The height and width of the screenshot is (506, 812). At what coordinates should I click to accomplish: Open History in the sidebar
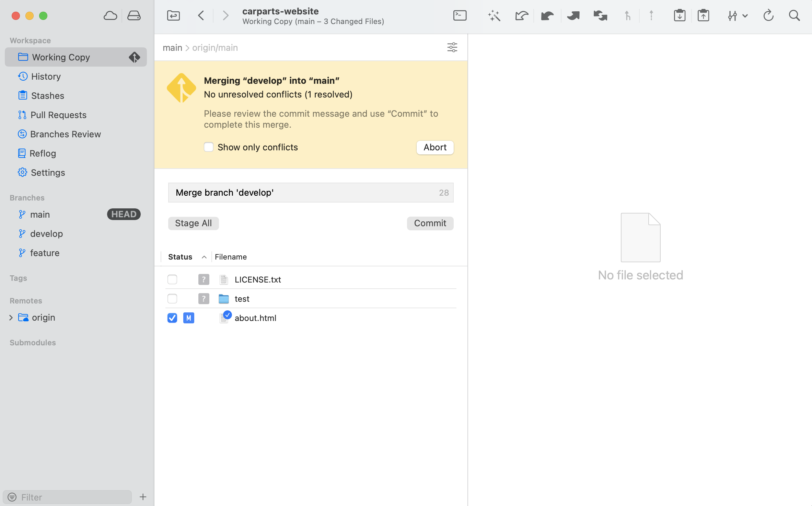pyautogui.click(x=46, y=76)
